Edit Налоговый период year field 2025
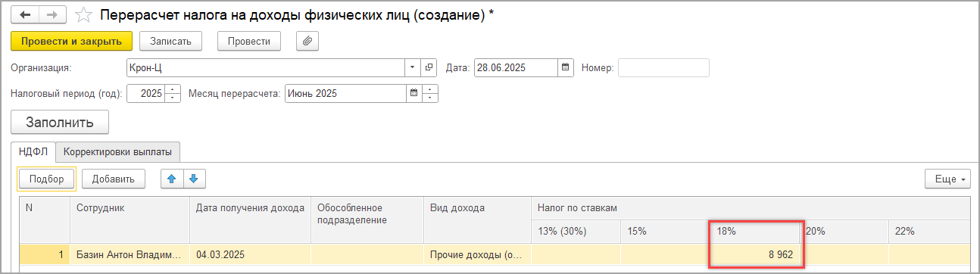The height and width of the screenshot is (274, 980). tap(146, 94)
